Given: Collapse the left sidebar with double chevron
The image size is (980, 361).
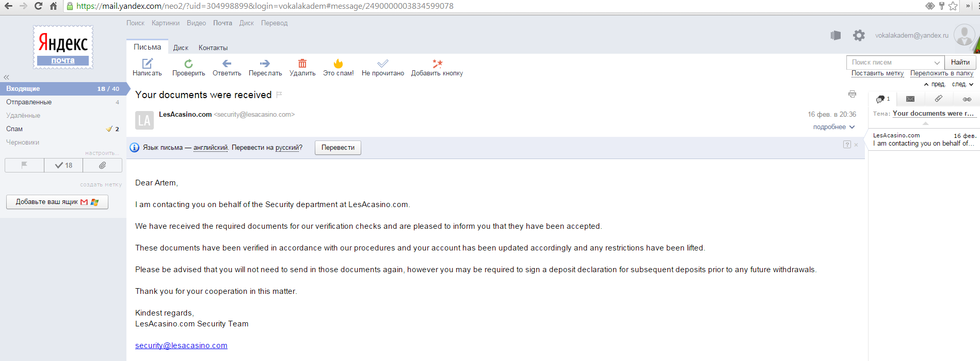Looking at the screenshot, I should [x=7, y=77].
